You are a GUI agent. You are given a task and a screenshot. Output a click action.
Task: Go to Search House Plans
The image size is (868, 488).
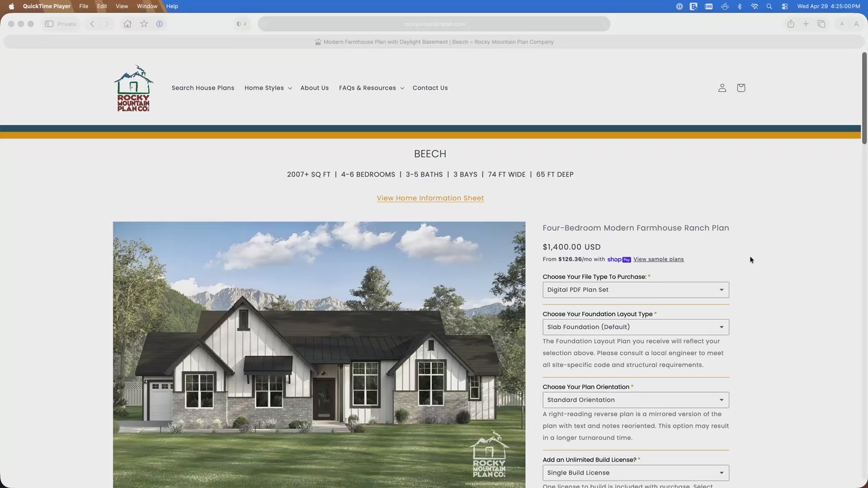click(203, 88)
